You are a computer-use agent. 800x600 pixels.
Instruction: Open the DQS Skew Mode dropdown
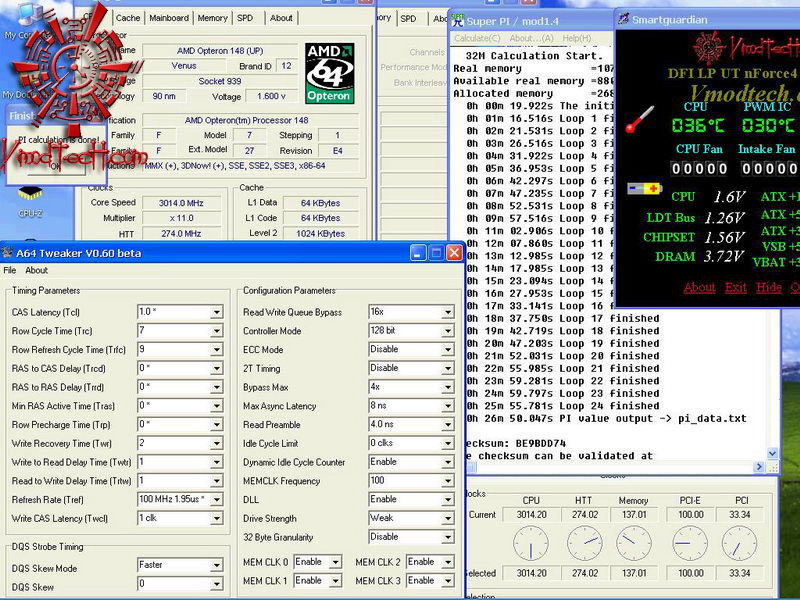[x=216, y=565]
